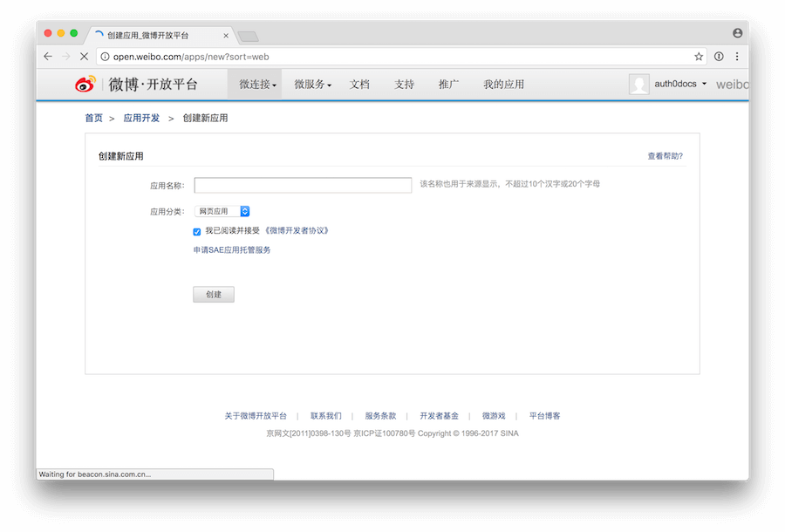Viewport: 785px width, 532px height.
Task: Click the browser back arrow
Action: tap(48, 57)
